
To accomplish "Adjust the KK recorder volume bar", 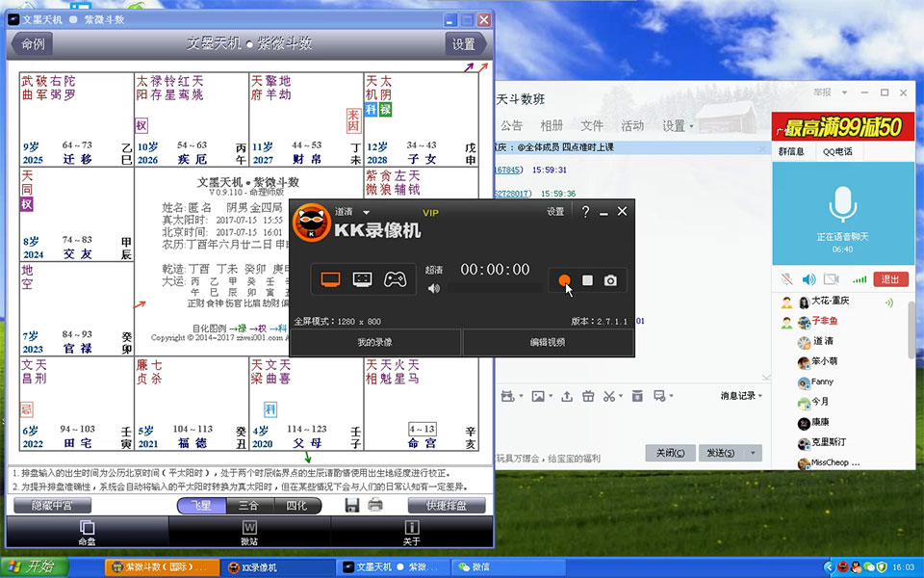I will coord(494,288).
